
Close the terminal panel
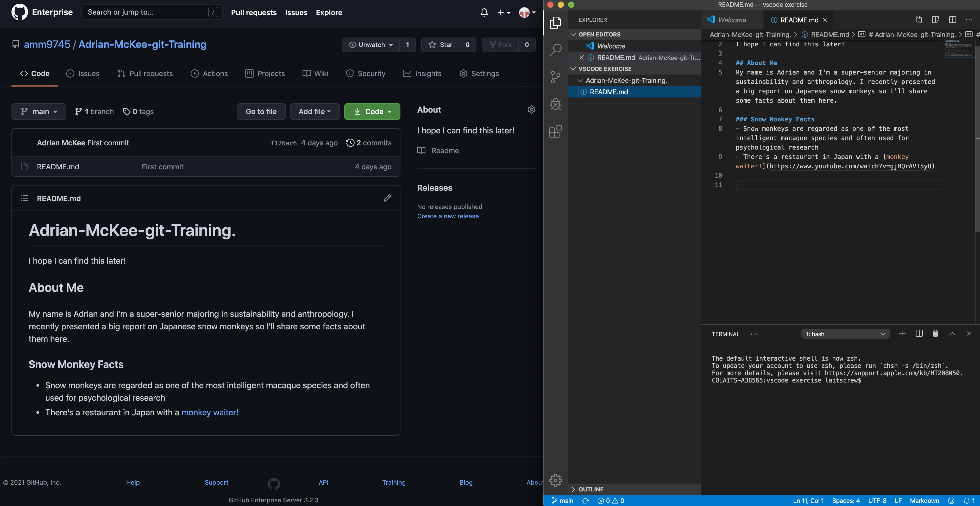pyautogui.click(x=969, y=334)
